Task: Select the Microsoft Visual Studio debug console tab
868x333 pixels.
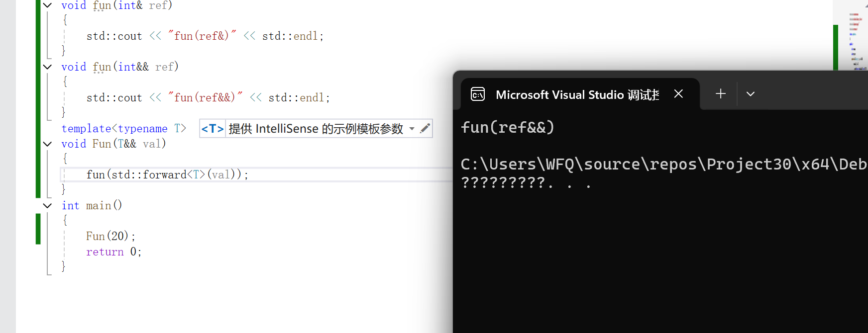Action: [580, 94]
